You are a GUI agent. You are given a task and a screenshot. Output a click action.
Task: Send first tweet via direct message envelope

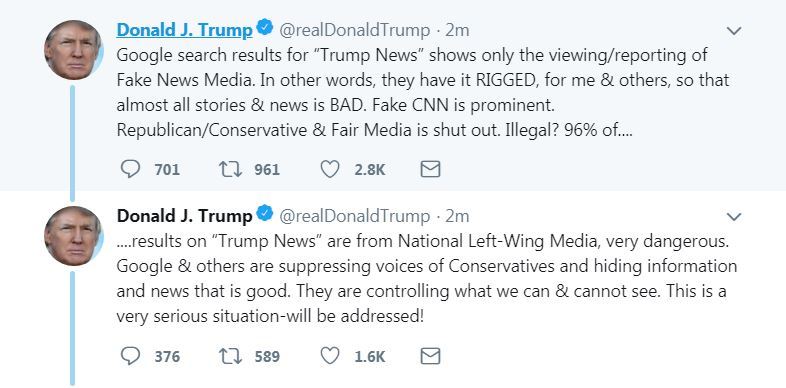click(430, 169)
